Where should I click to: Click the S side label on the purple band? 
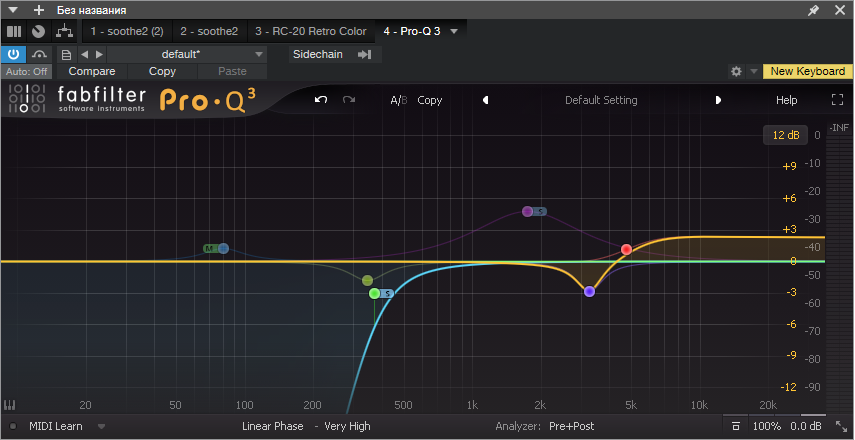pos(540,211)
